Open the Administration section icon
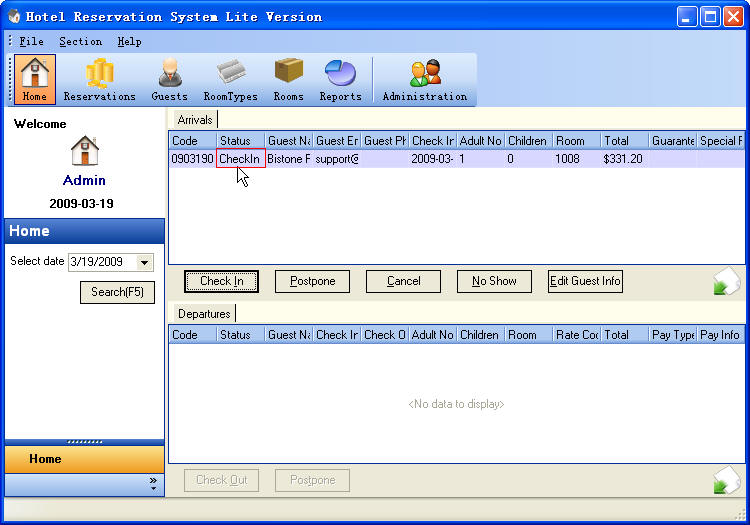Screen dimensions: 750x525 (424, 80)
